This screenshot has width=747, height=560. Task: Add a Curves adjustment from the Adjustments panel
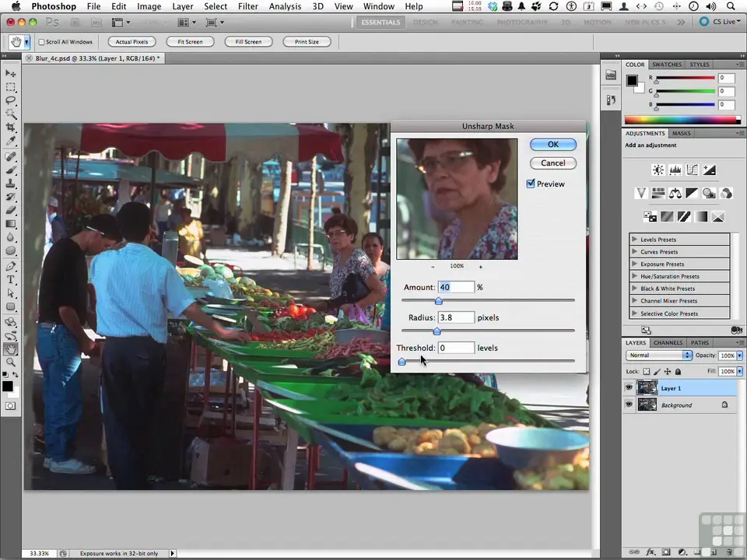(693, 170)
